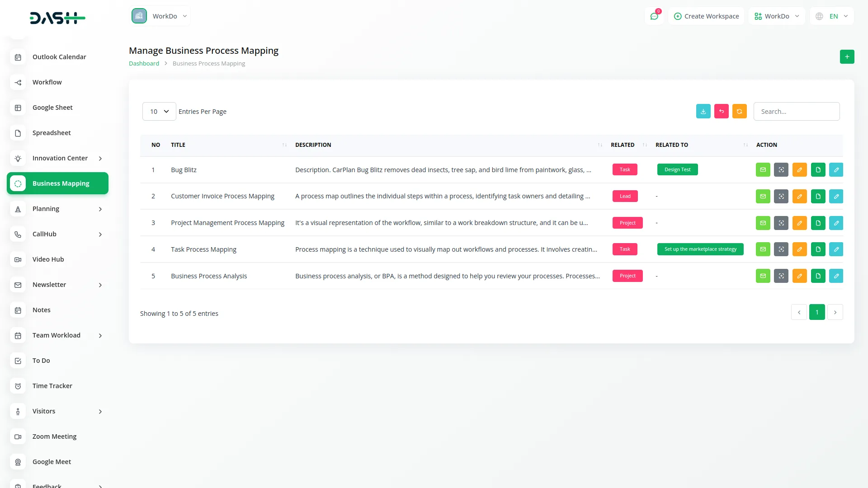Screen dimensions: 868x488
Task: Click the Create Workspace button
Action: click(x=706, y=16)
